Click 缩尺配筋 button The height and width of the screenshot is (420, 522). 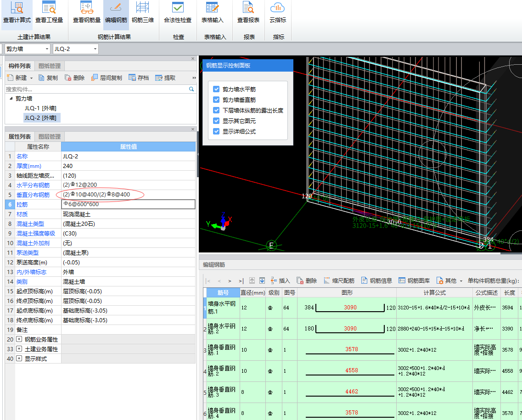pos(339,280)
